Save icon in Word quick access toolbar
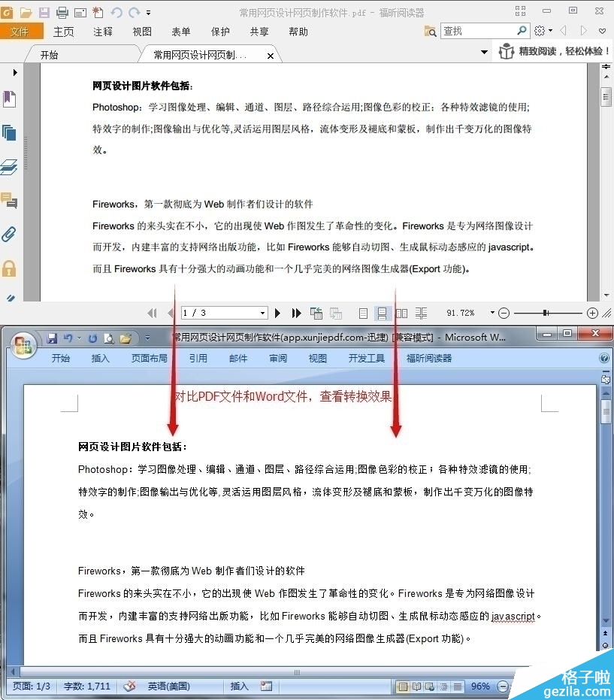This screenshot has height=700, width=614. coord(52,338)
